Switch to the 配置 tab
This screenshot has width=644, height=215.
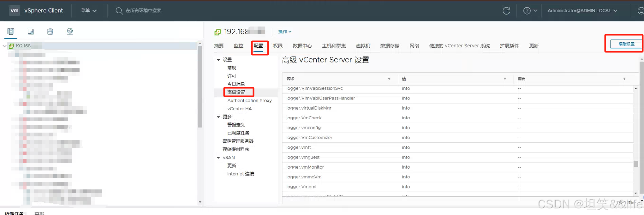point(258,46)
